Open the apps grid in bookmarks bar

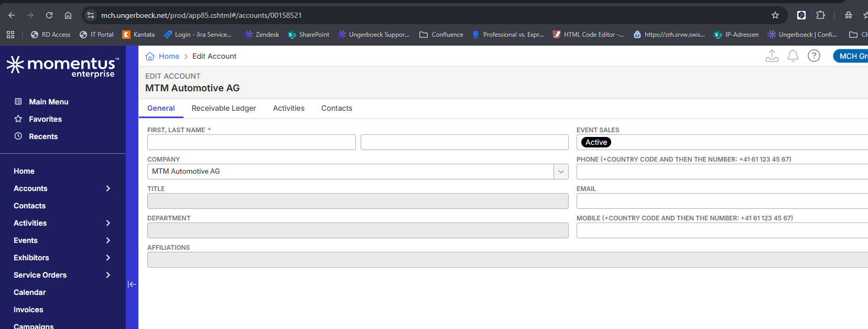point(10,35)
